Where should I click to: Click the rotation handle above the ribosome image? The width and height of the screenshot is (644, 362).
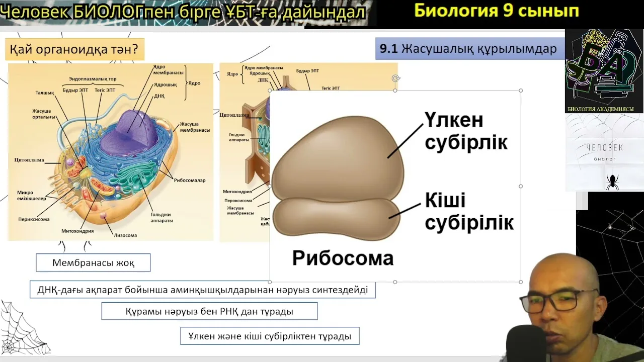tap(395, 78)
